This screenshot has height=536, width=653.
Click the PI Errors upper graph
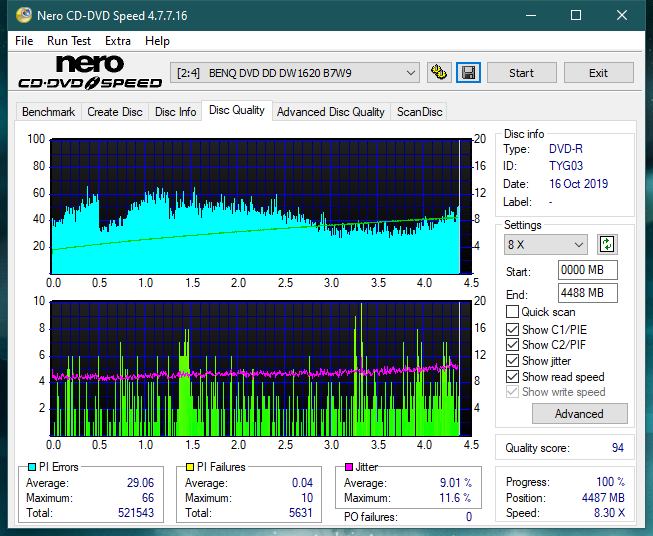pyautogui.click(x=261, y=206)
